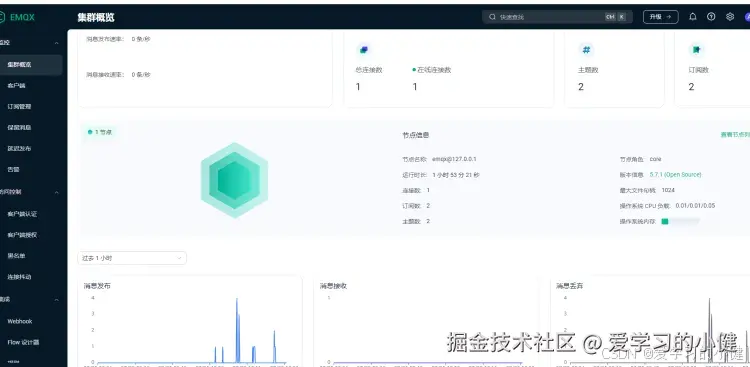The image size is (750, 367).
Task: Click the 订阅数 label in the card
Action: (698, 70)
